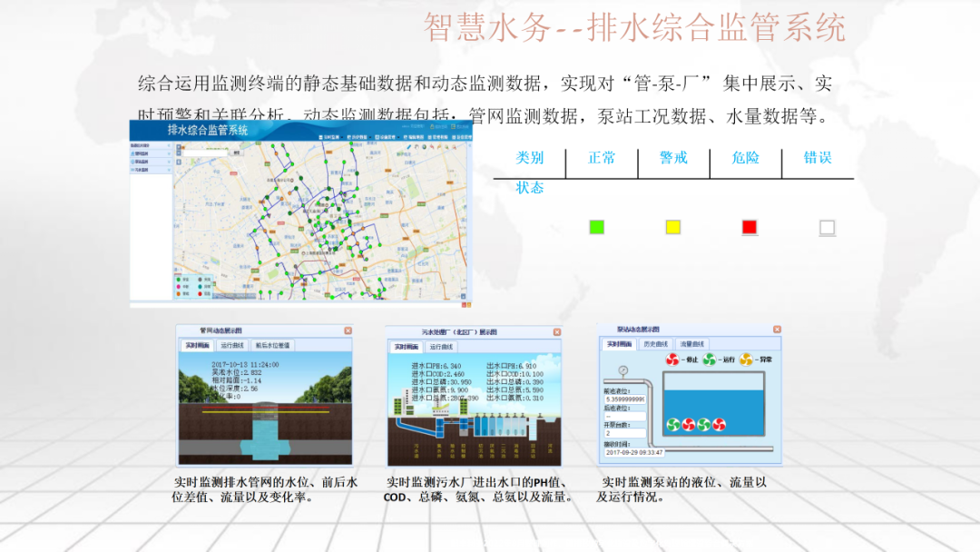Select 实时画面 tab in 管网动态展示图 window
The image size is (980, 552).
(197, 345)
